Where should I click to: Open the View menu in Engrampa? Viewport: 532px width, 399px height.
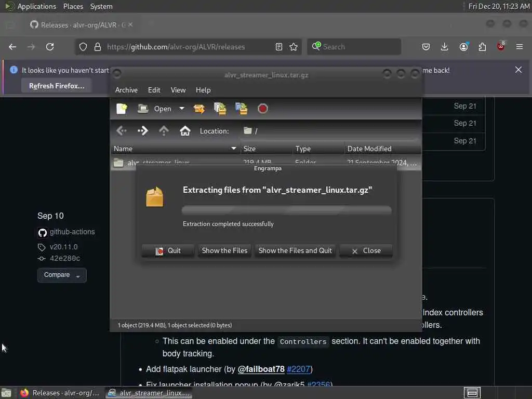[x=178, y=90]
